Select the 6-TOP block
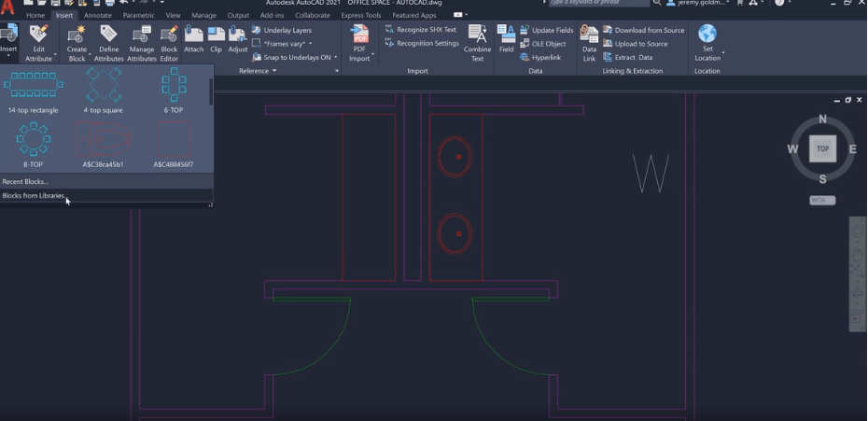The image size is (868, 421). coord(174,91)
